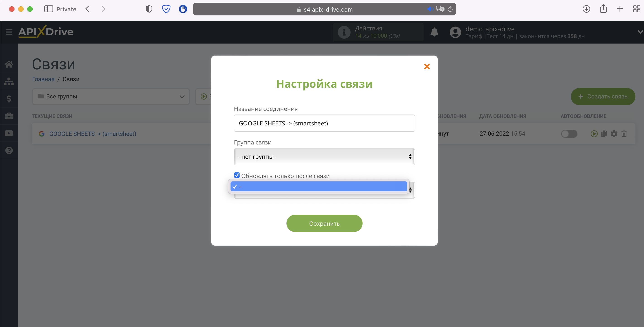Image resolution: width=644 pixels, height=327 pixels.
Task: Sort by ДАТА ОБНОВЛЕНИЯ column header
Action: tap(502, 116)
